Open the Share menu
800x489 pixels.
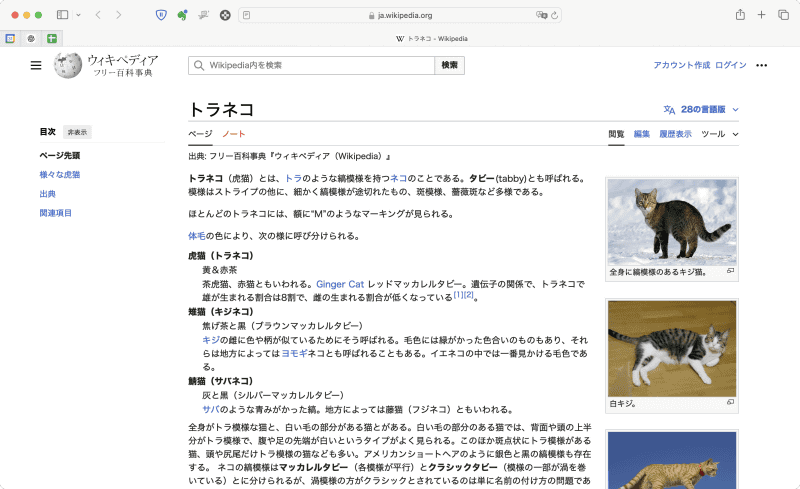pos(740,15)
